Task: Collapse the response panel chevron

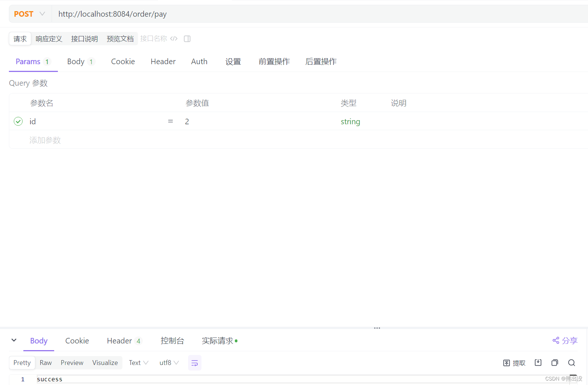Action: tap(14, 340)
